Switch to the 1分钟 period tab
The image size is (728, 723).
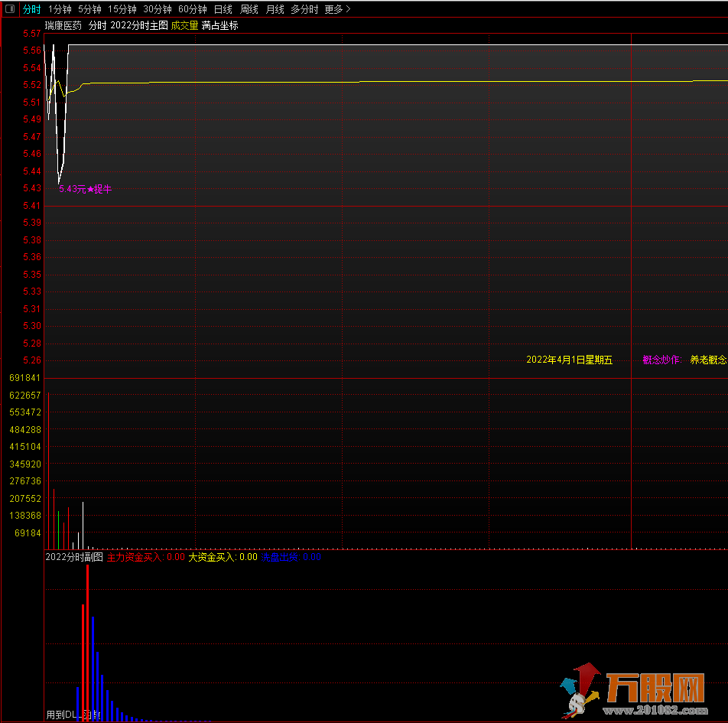pos(60,9)
